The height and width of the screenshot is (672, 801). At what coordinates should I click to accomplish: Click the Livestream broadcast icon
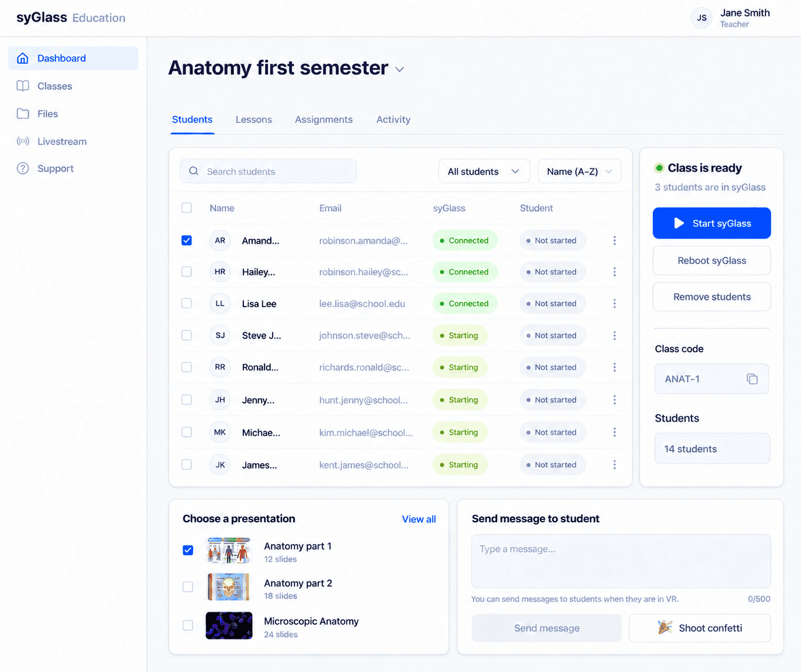(23, 141)
